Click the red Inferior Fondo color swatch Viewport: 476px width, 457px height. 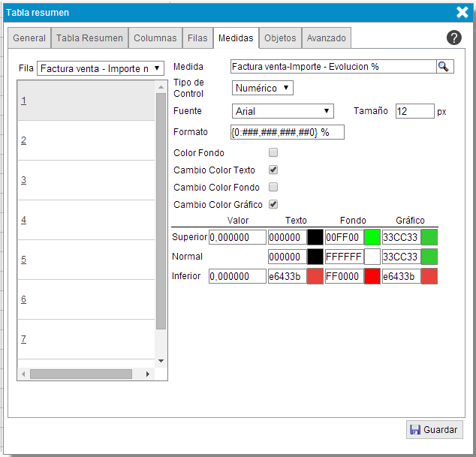click(372, 276)
